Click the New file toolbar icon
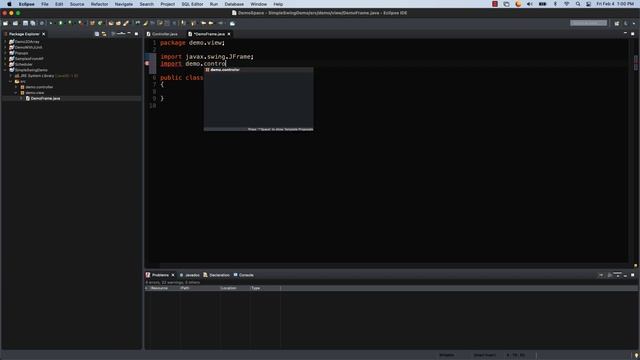Screen dimensions: 640x360 coord(5,23)
